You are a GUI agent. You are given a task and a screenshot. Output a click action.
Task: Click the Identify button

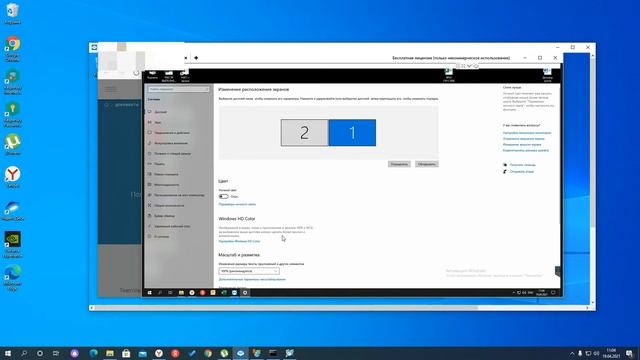click(399, 164)
